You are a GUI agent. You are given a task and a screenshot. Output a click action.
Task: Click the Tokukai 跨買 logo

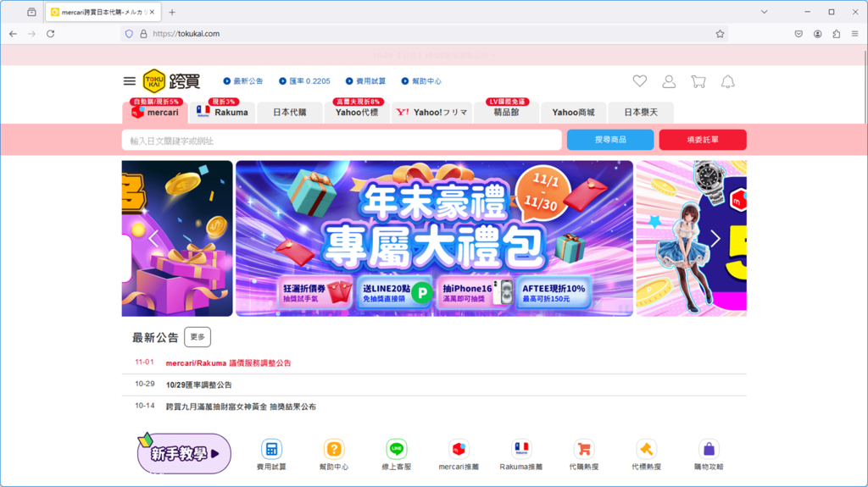pos(171,80)
